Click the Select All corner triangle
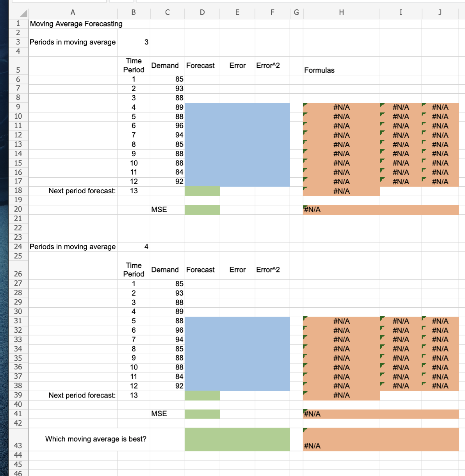This screenshot has width=465, height=476. pyautogui.click(x=23, y=13)
